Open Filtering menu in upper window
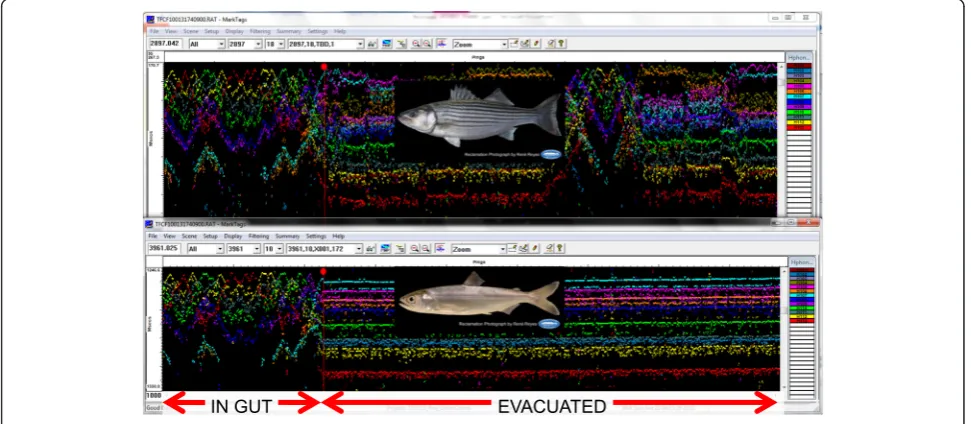This screenshot has width=971, height=424. 260,31
